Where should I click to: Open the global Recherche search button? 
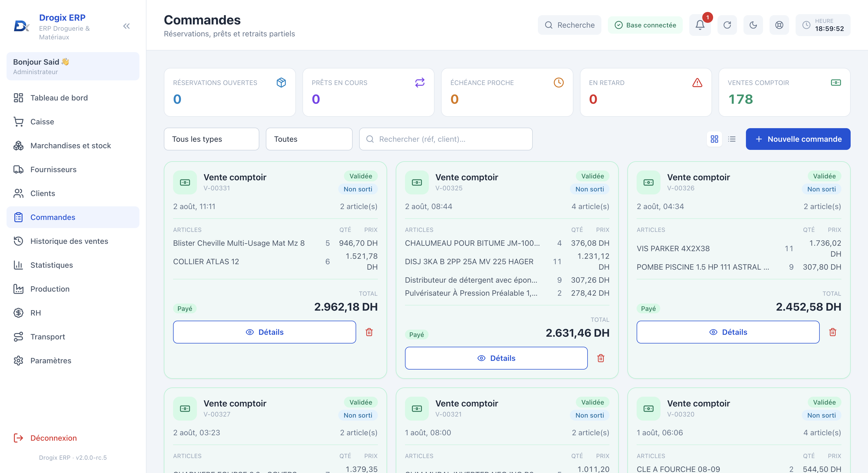[569, 25]
